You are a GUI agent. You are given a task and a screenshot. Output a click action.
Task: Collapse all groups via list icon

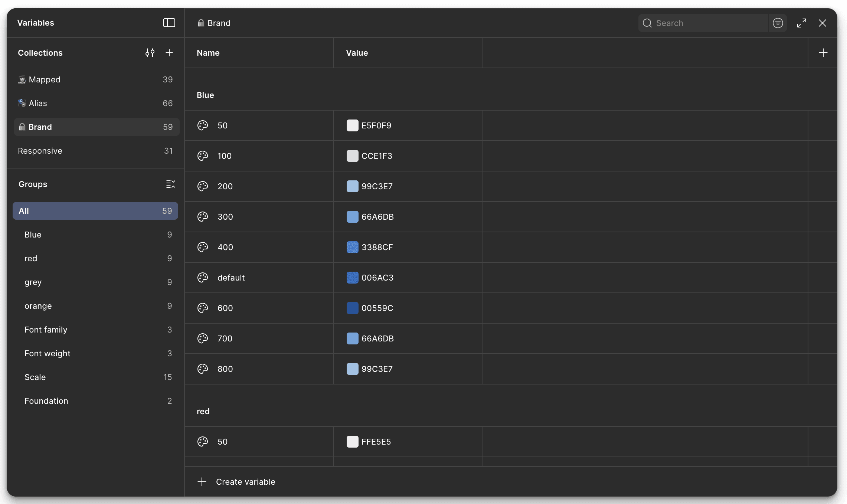click(170, 184)
